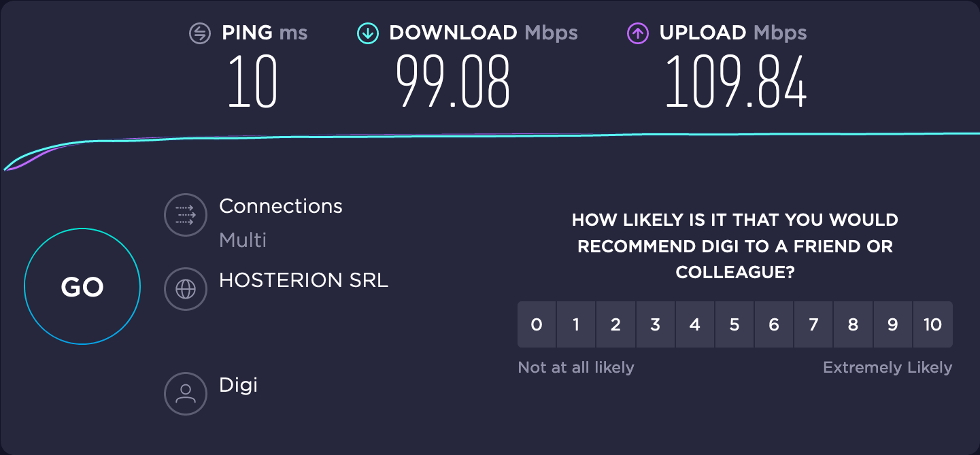Click the GO button to start test

(x=82, y=287)
